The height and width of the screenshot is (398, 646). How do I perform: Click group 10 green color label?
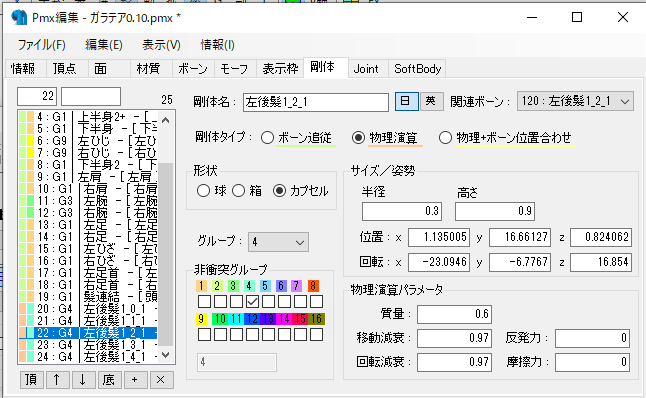(x=220, y=318)
